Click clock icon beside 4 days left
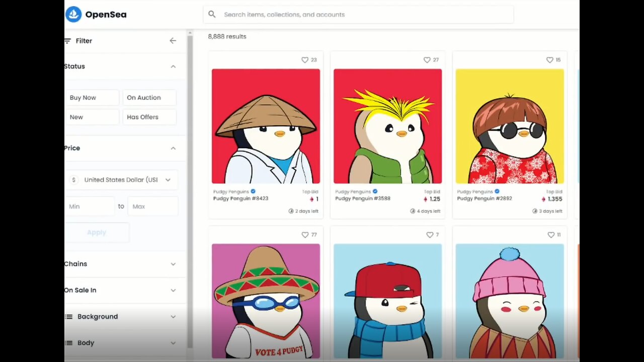Screen dimensions: 644x362 point(413,211)
